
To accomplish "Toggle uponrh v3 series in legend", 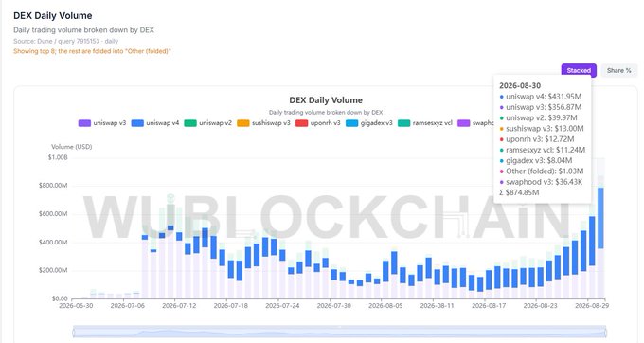I will coord(318,123).
